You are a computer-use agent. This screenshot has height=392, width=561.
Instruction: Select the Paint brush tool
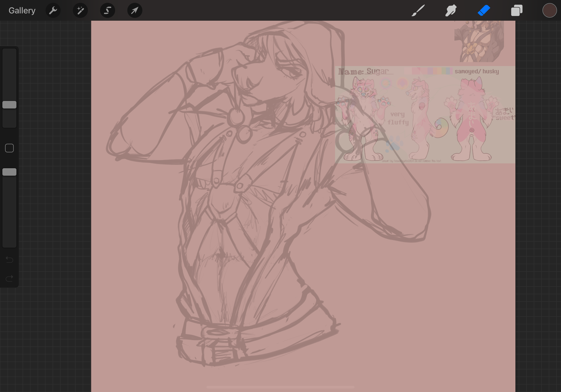click(418, 11)
